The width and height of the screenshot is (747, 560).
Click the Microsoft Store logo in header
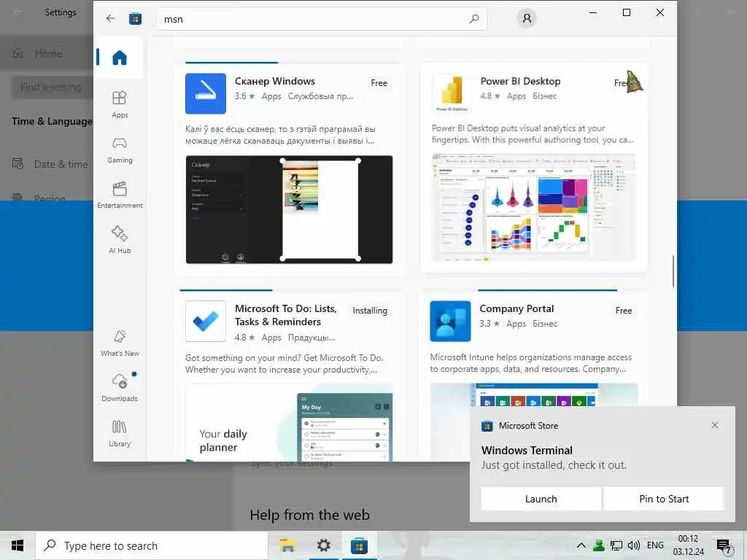click(x=135, y=18)
